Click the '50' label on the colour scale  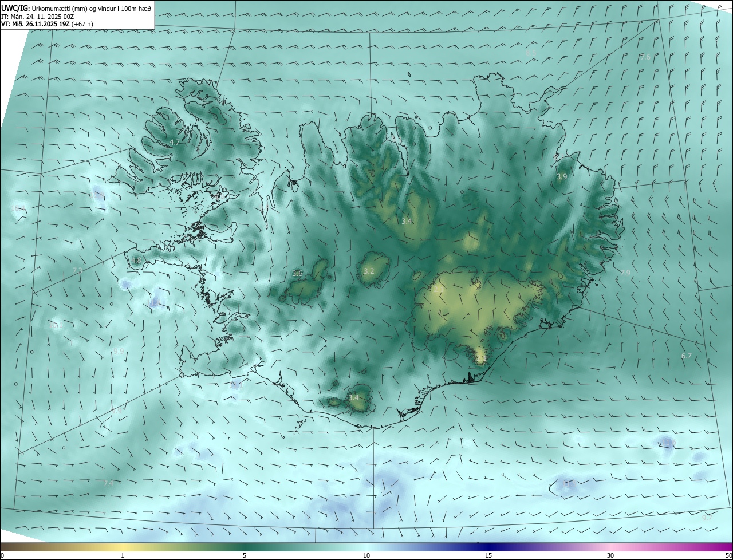pos(728,555)
